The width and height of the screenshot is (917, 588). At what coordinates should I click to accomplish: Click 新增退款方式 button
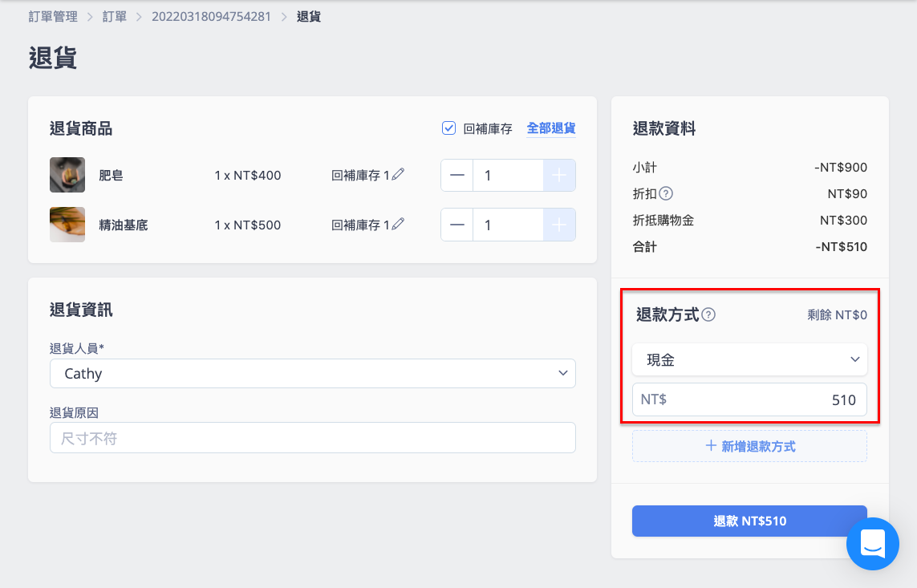pos(750,447)
